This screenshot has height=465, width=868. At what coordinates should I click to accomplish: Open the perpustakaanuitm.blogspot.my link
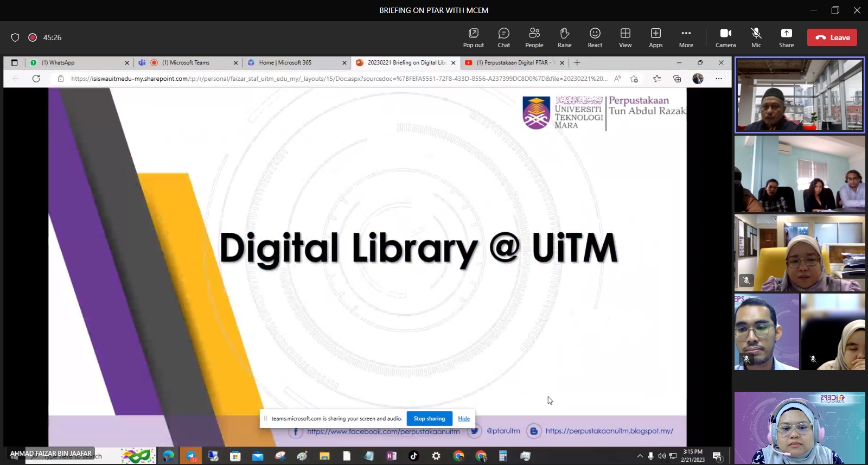click(x=609, y=431)
